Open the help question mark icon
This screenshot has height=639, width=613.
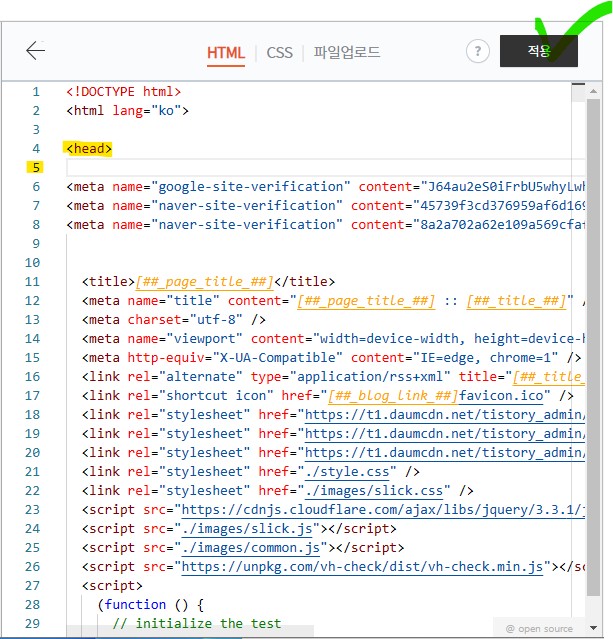[477, 51]
